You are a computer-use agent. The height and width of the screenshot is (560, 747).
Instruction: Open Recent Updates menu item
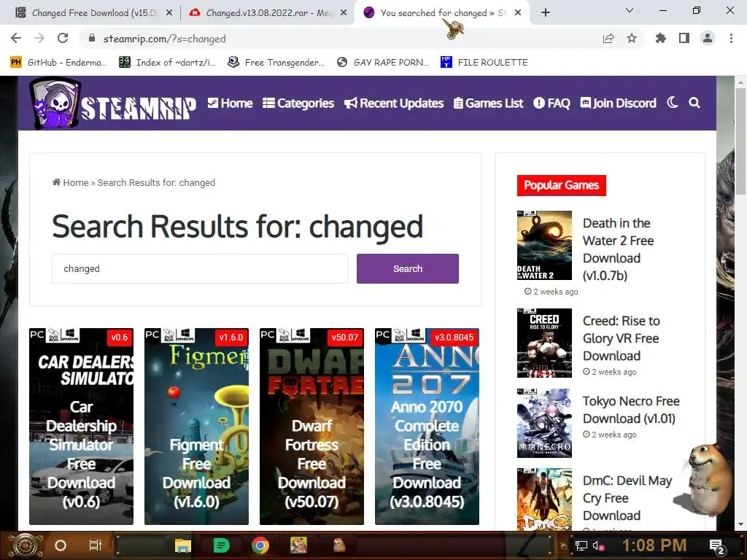[394, 104]
